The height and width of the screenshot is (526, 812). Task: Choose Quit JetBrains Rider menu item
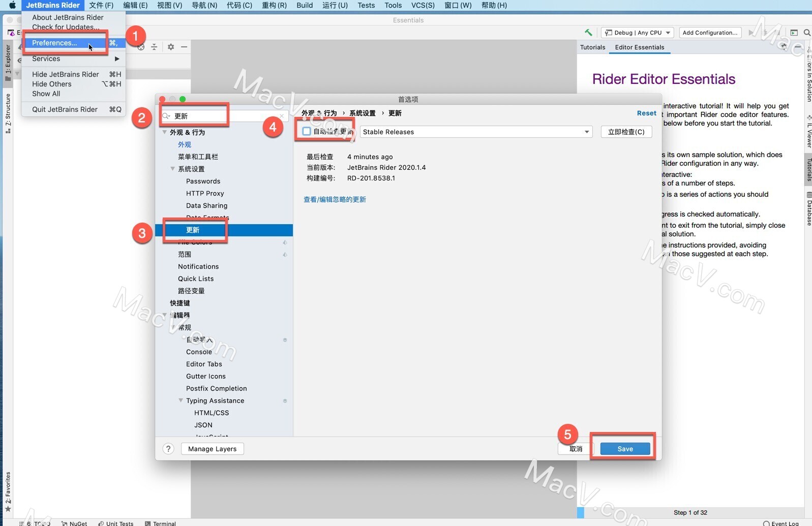(x=73, y=109)
